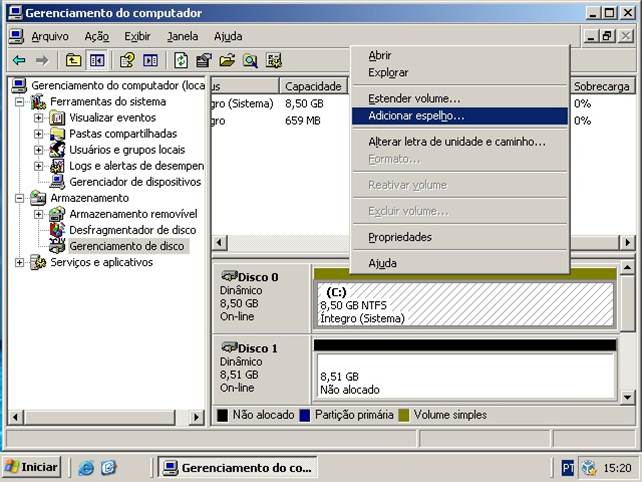Screen dimensions: 642x482
Task: Click the Up one level folder icon
Action: (73, 61)
